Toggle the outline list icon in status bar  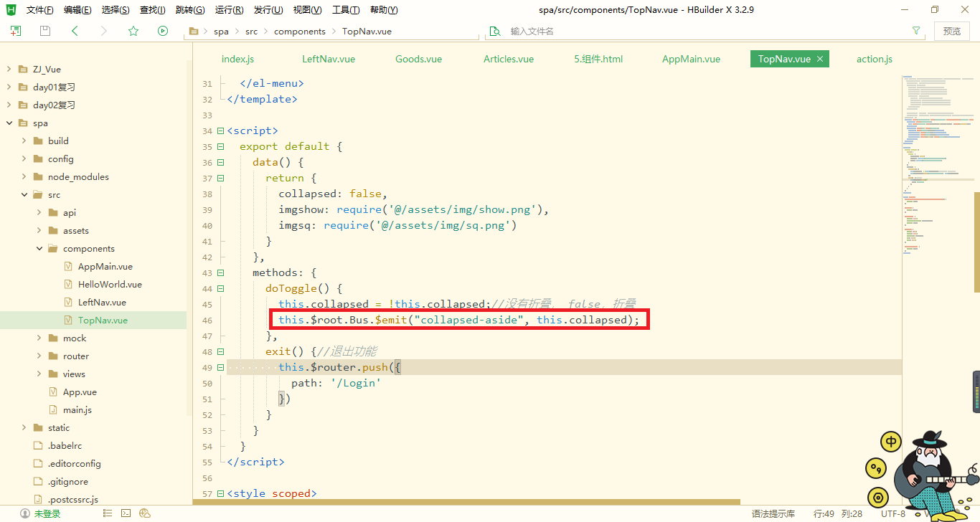click(x=108, y=513)
